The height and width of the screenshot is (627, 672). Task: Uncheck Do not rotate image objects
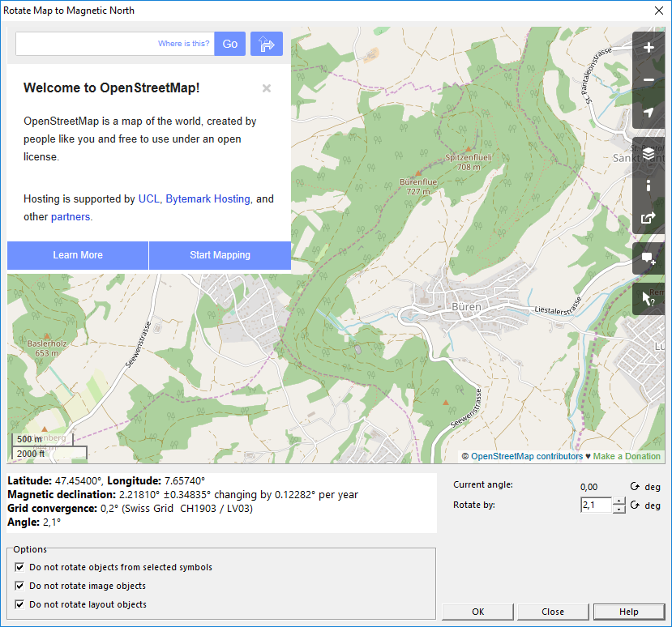click(x=19, y=586)
